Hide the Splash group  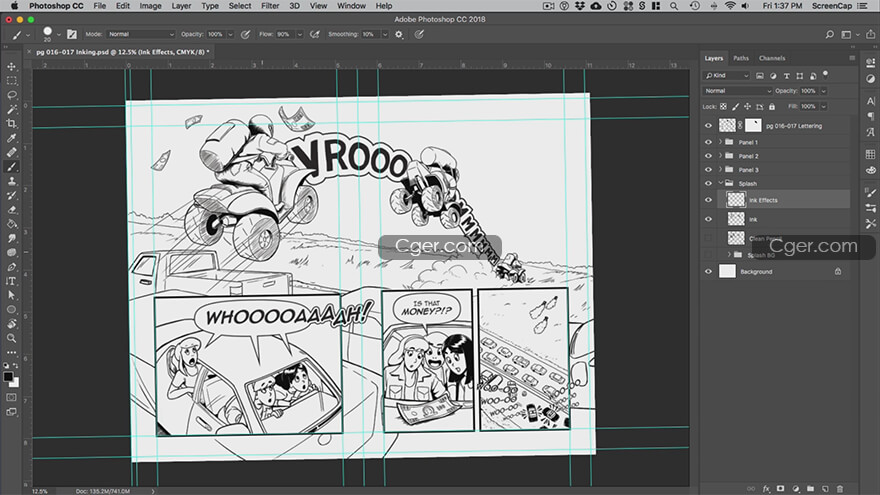(708, 184)
